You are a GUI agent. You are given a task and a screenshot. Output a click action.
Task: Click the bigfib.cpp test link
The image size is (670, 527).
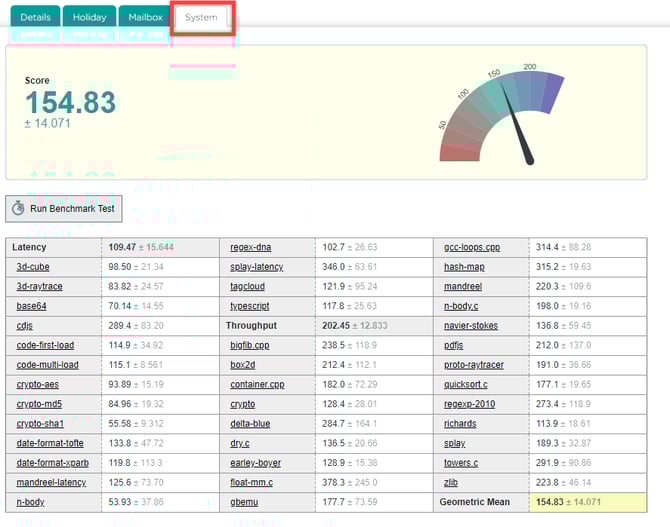[x=250, y=345]
